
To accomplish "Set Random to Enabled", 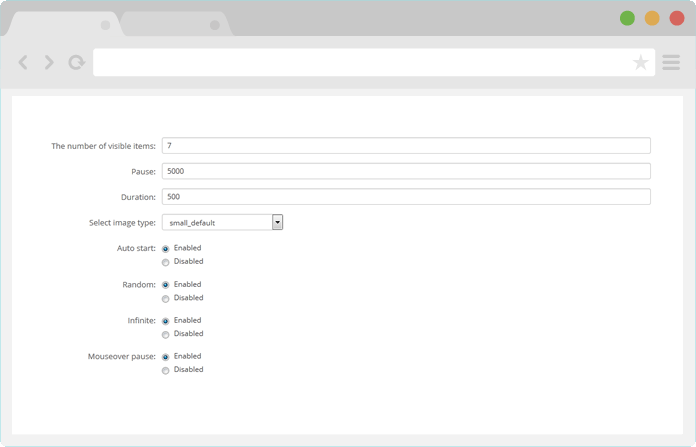I will click(x=166, y=285).
